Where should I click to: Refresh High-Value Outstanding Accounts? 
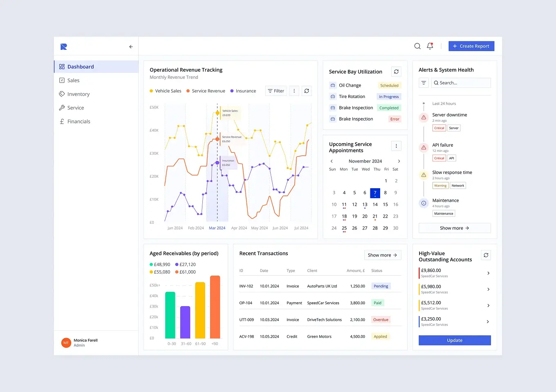point(486,255)
